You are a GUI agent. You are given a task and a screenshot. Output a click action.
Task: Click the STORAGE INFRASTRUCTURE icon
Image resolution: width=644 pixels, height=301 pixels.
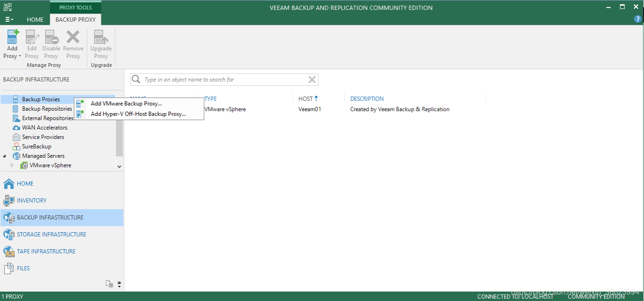(x=9, y=235)
